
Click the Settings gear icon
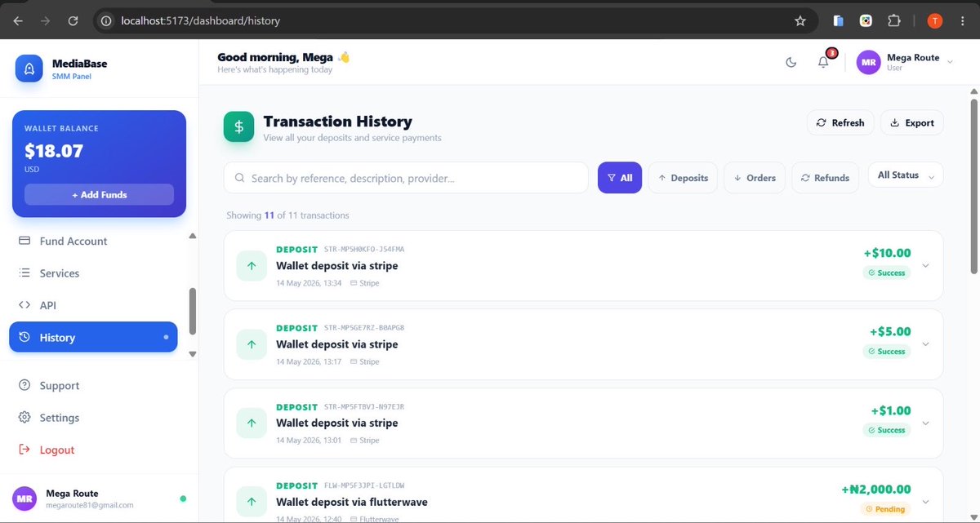[x=24, y=417]
